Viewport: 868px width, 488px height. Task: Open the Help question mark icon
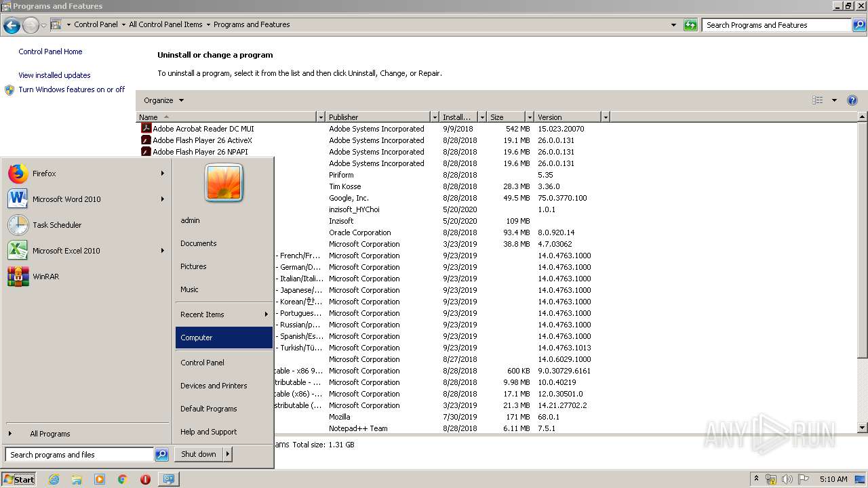(x=852, y=100)
